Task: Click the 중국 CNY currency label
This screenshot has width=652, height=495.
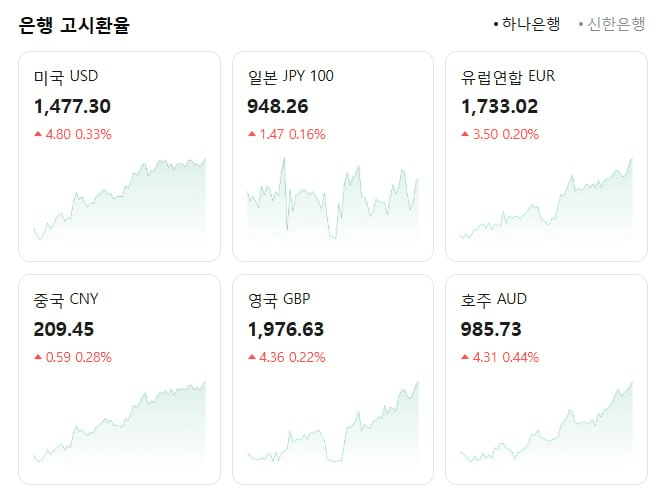Action: coord(66,299)
